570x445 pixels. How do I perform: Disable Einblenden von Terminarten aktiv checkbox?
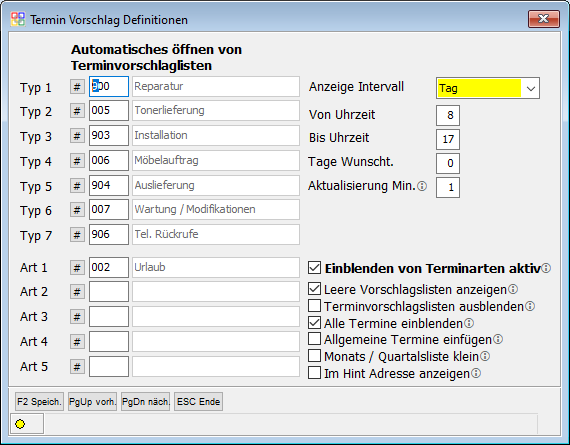(x=314, y=268)
